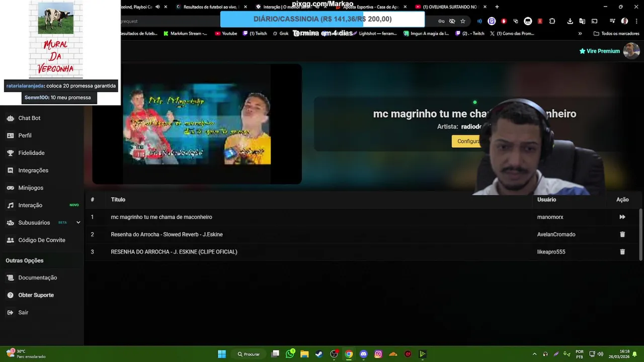Click the 'Usuário' column header
The height and width of the screenshot is (362, 644).
click(x=546, y=200)
